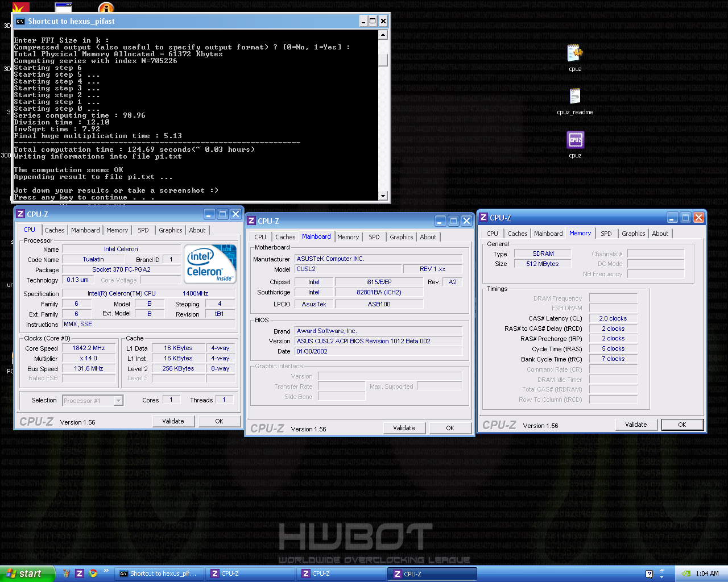Image resolution: width=728 pixels, height=582 pixels.
Task: Click OK in the Mainboard window
Action: (450, 428)
